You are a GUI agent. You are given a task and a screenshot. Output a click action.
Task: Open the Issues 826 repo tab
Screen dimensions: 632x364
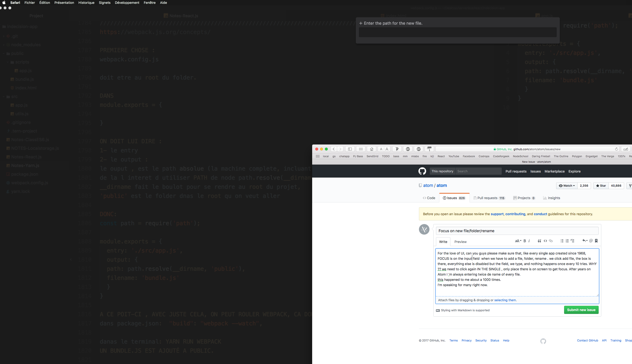coord(454,198)
